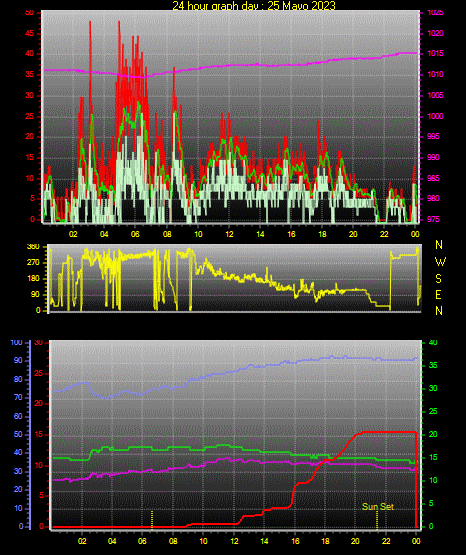Click the 12 hour tick on top graph

coord(229,234)
